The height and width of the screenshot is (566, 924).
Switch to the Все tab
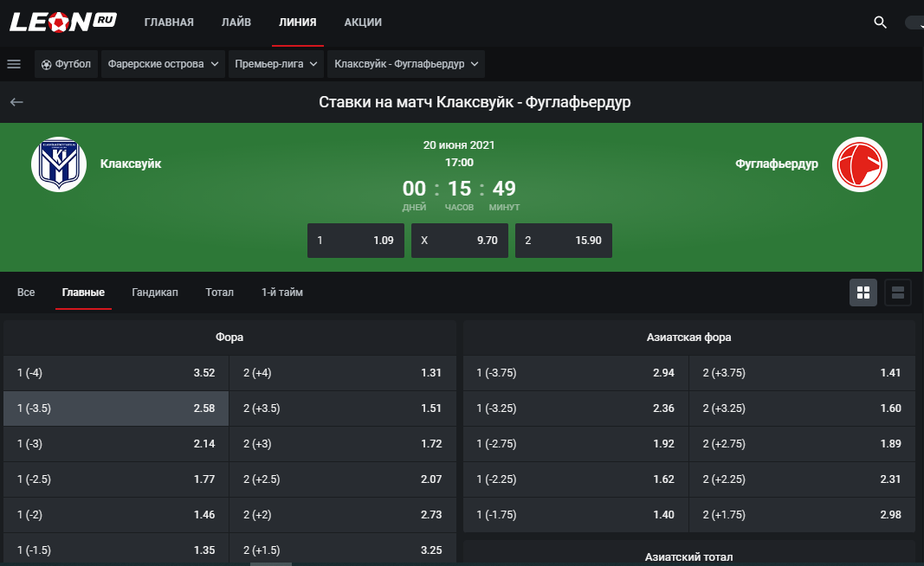point(26,293)
